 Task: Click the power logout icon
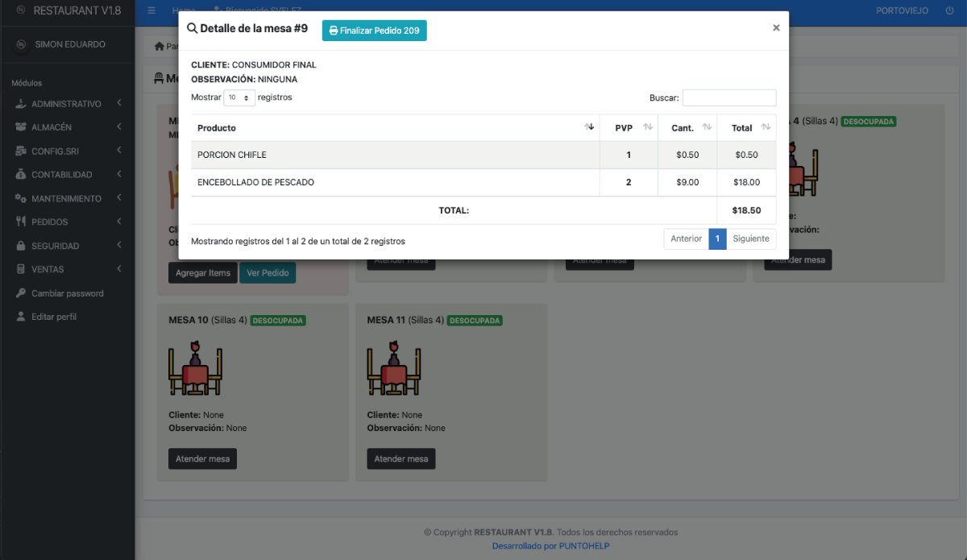[949, 10]
